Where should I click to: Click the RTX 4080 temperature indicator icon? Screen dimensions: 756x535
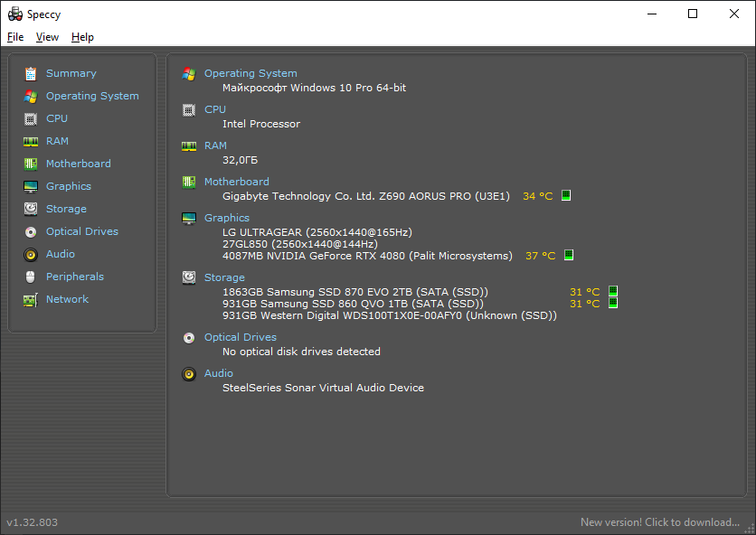tap(569, 256)
